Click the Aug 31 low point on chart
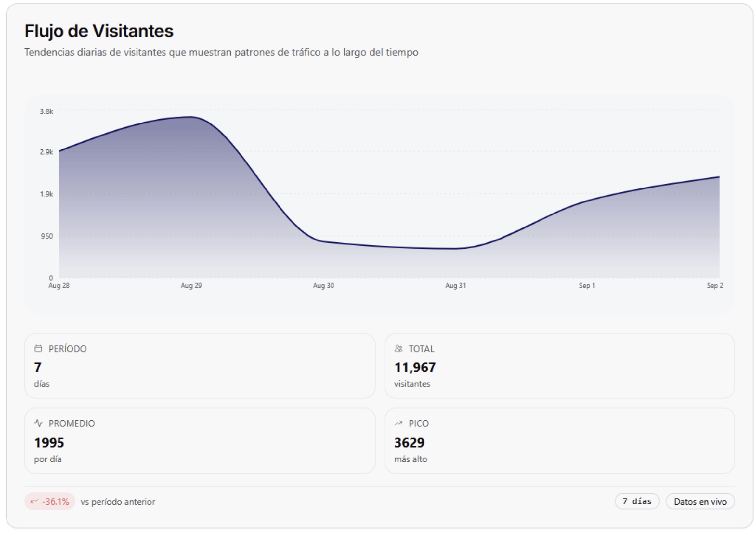Image resolution: width=756 pixels, height=533 pixels. [455, 249]
